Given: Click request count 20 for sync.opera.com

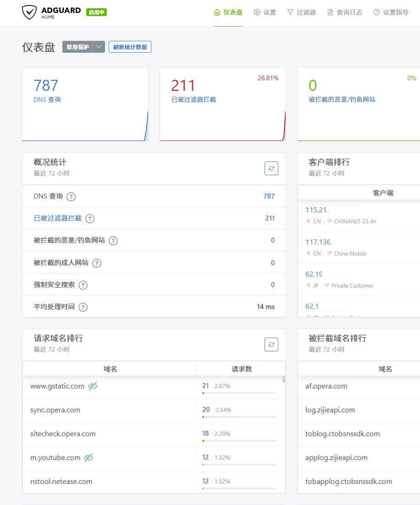Looking at the screenshot, I should (x=206, y=409).
